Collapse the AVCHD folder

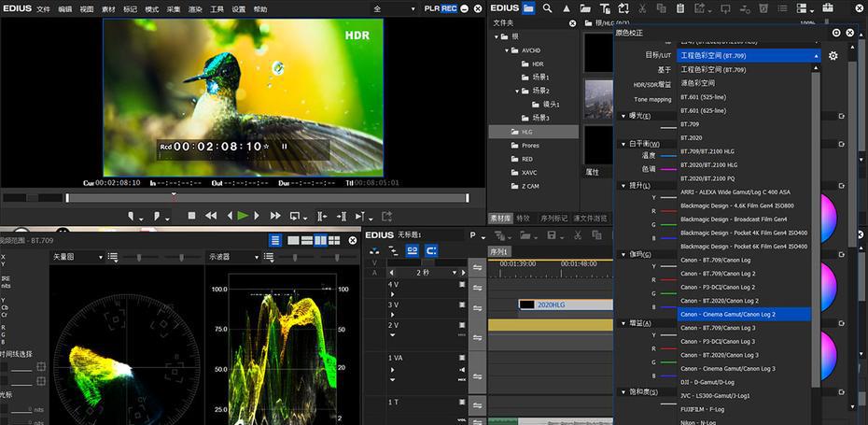507,50
